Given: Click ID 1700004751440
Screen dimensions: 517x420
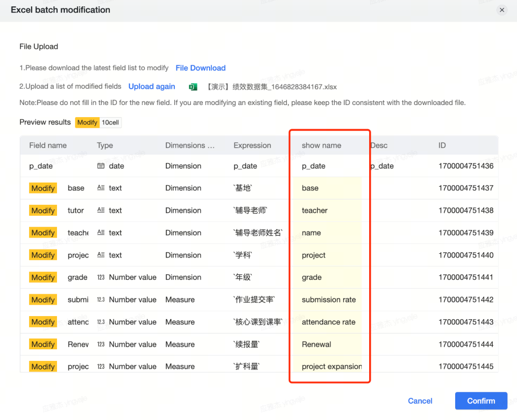Looking at the screenshot, I should pos(466,255).
